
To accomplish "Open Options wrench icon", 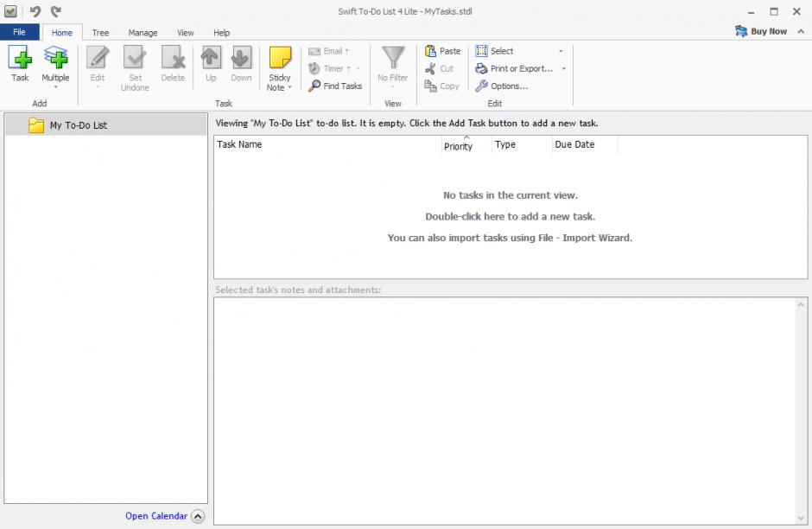I will tap(482, 86).
